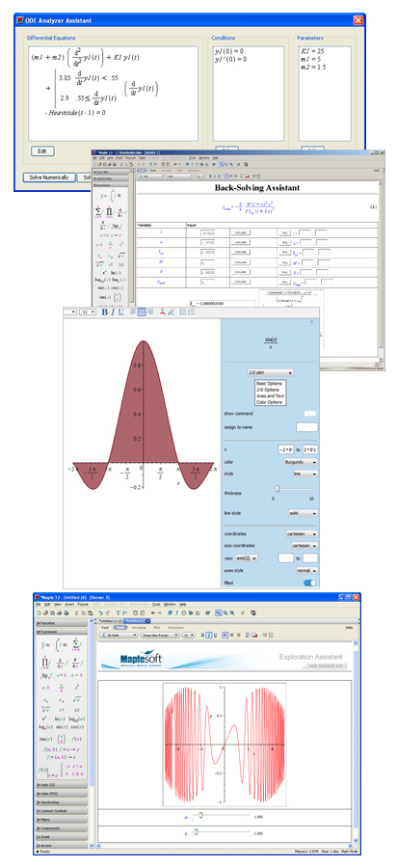Click Underline icon in Exploration Assistant window
Screen dimensions: 397x868
click(215, 636)
